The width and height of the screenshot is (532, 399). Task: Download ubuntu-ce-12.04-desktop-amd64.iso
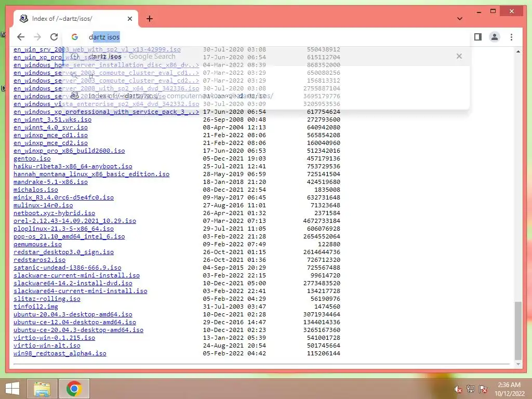tap(75, 322)
